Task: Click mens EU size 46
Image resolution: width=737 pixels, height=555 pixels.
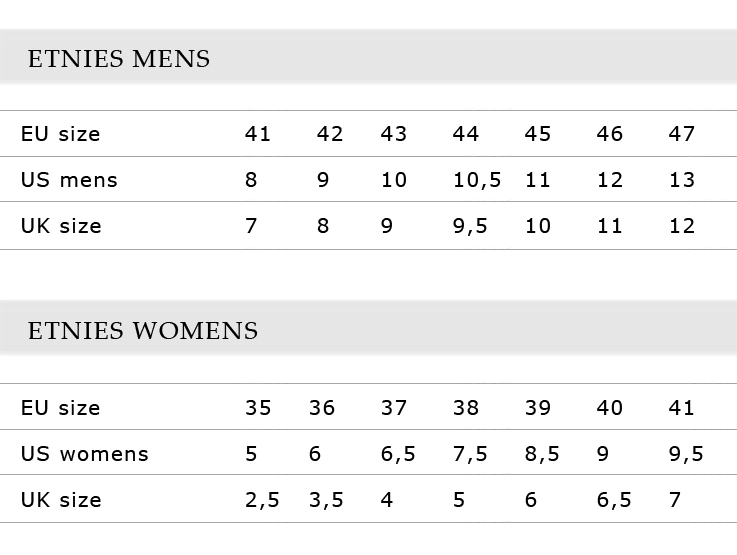Action: point(610,134)
